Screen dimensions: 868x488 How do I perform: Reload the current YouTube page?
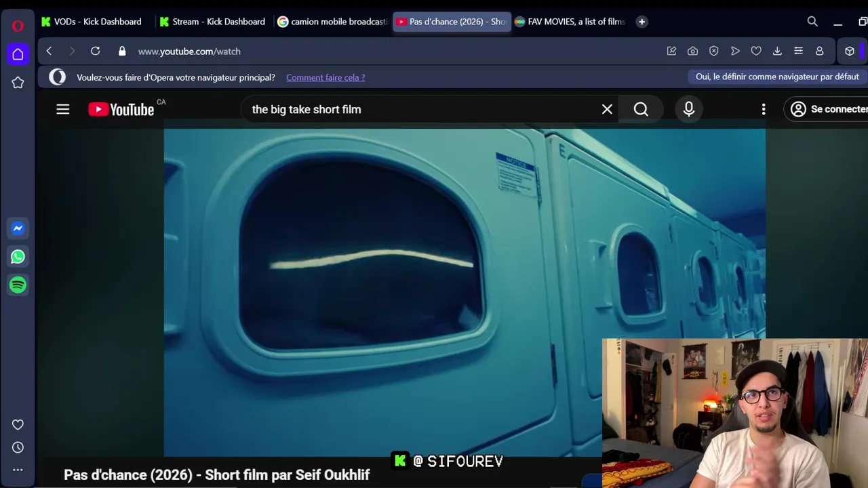[95, 51]
